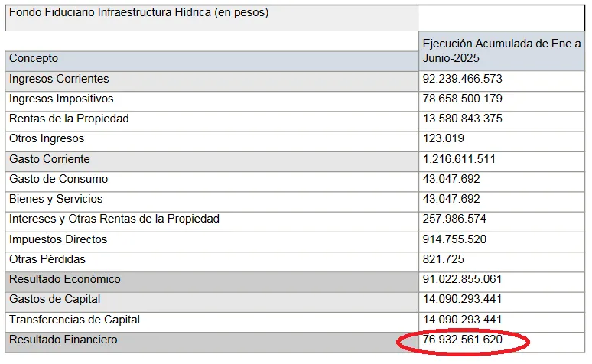Click the value 13.580.843.375
592x364 pixels.
click(462, 119)
